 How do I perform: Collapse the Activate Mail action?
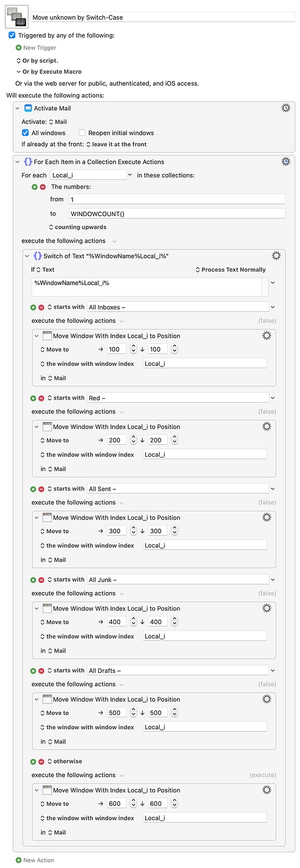click(x=17, y=108)
